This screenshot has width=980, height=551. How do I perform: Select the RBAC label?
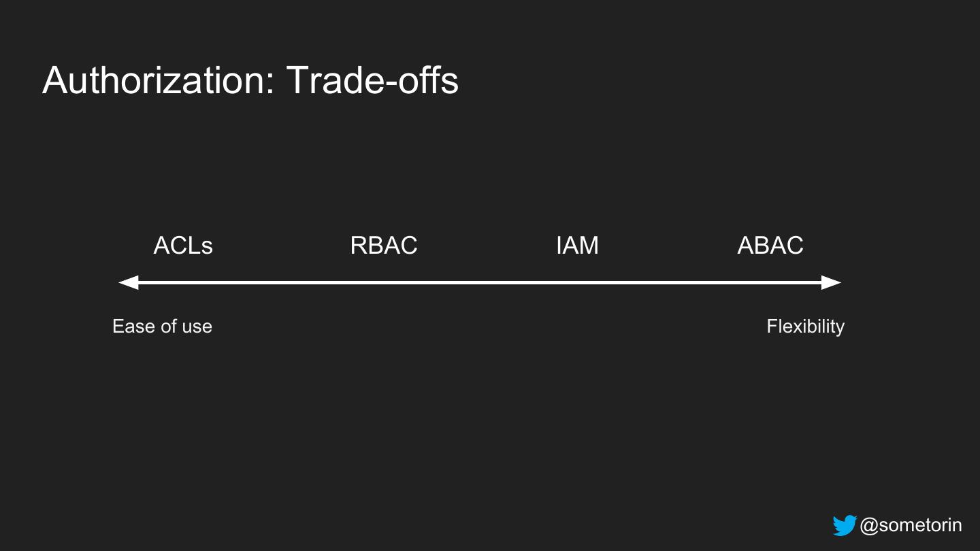coord(384,246)
